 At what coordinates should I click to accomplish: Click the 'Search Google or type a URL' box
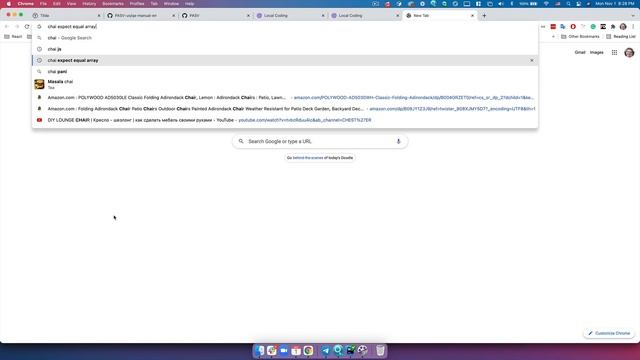point(320,141)
